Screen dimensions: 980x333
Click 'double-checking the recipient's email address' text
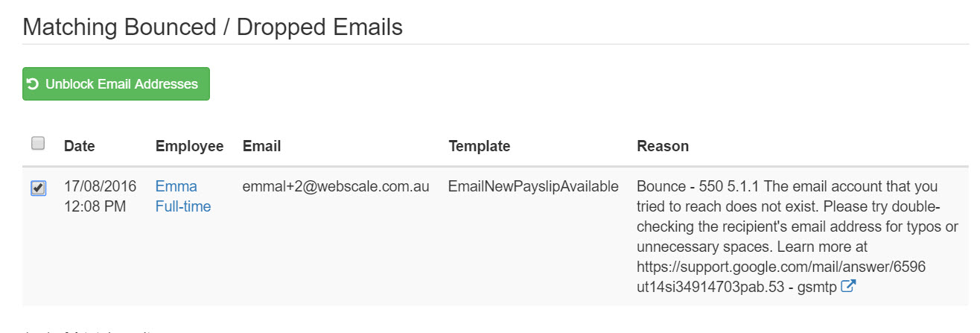click(x=795, y=218)
